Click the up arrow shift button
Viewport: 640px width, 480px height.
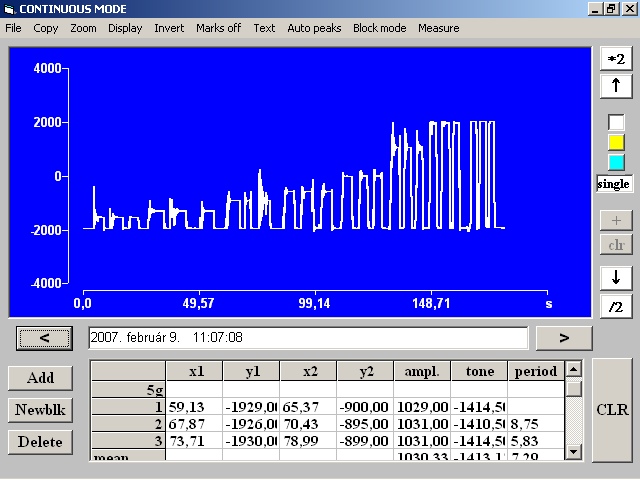tap(616, 86)
